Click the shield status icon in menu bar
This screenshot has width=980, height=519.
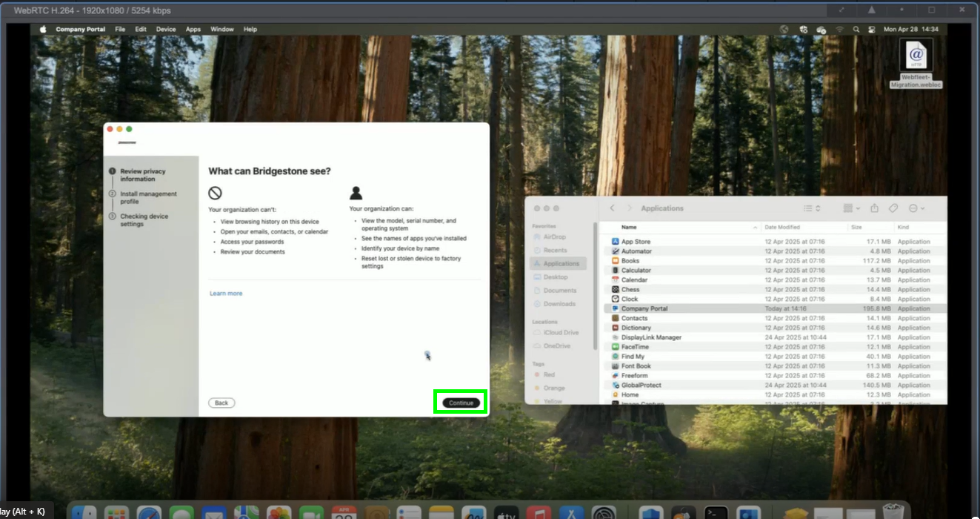point(803,29)
